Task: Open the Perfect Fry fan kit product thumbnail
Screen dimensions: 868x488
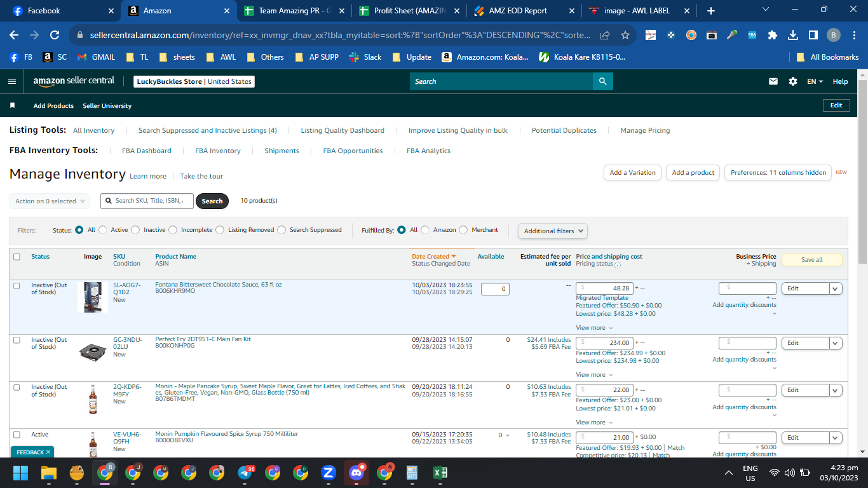Action: (x=93, y=352)
